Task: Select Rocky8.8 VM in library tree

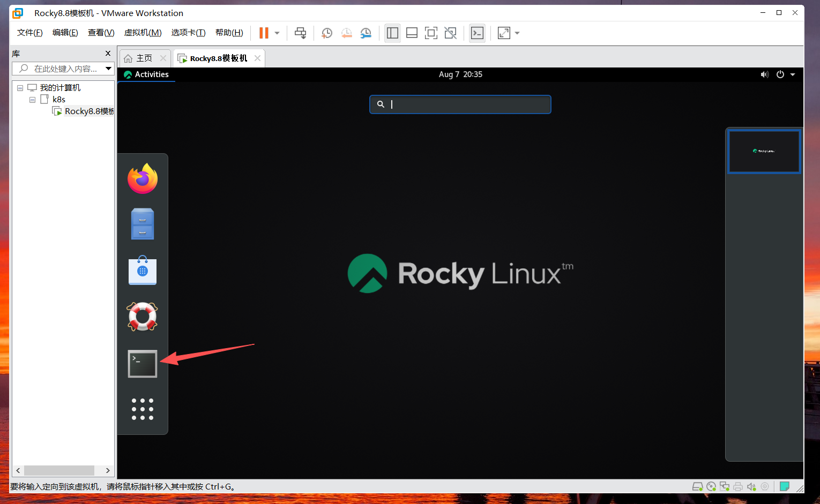Action: click(x=89, y=111)
